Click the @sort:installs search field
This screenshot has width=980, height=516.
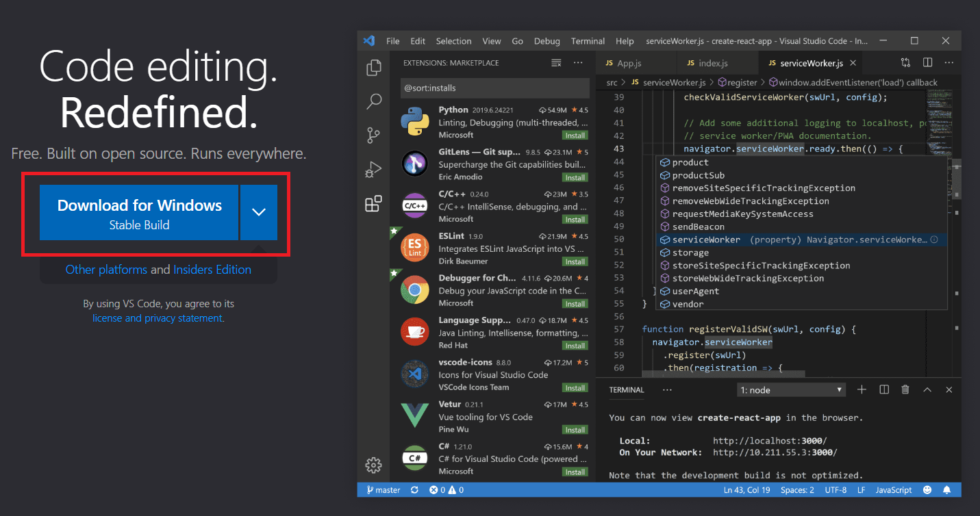(495, 88)
